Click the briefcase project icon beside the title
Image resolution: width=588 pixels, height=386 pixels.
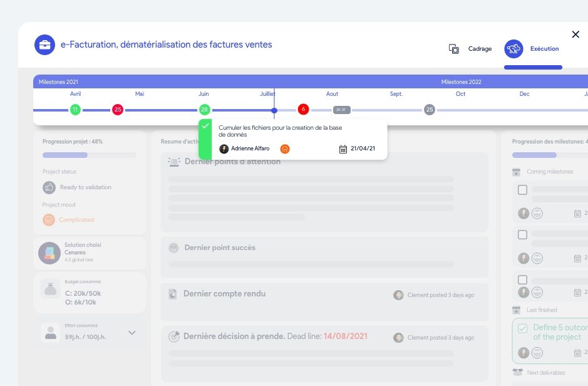coord(44,45)
